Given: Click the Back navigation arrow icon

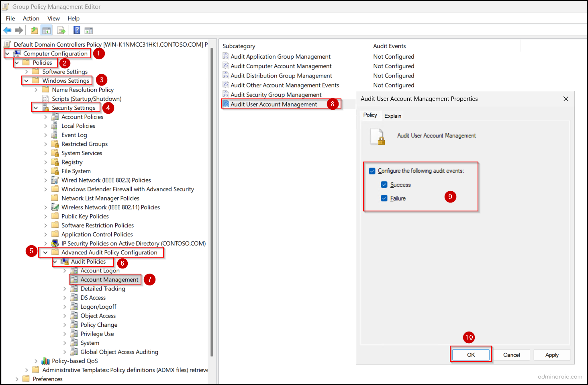Looking at the screenshot, I should click(x=7, y=30).
